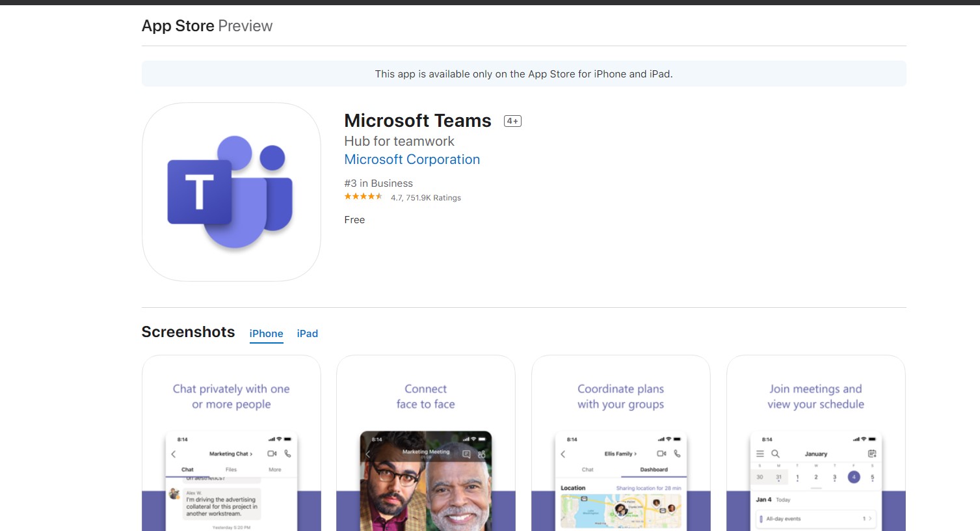
Task: Click the Chat tab in Ellis Family screenshot
Action: [587, 469]
